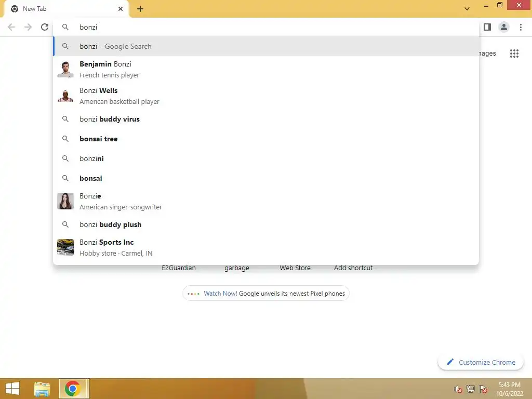Screen dimensions: 532x399
Task: Toggle the Chrome side panel icon
Action: [487, 27]
